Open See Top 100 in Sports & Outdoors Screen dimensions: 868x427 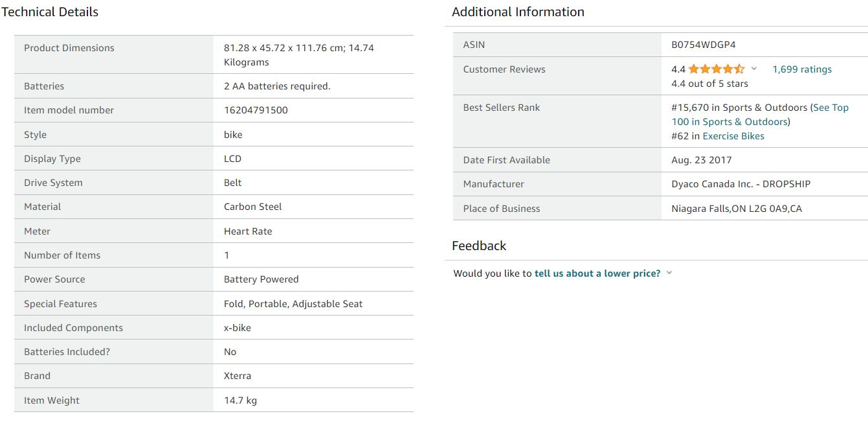pyautogui.click(x=760, y=115)
